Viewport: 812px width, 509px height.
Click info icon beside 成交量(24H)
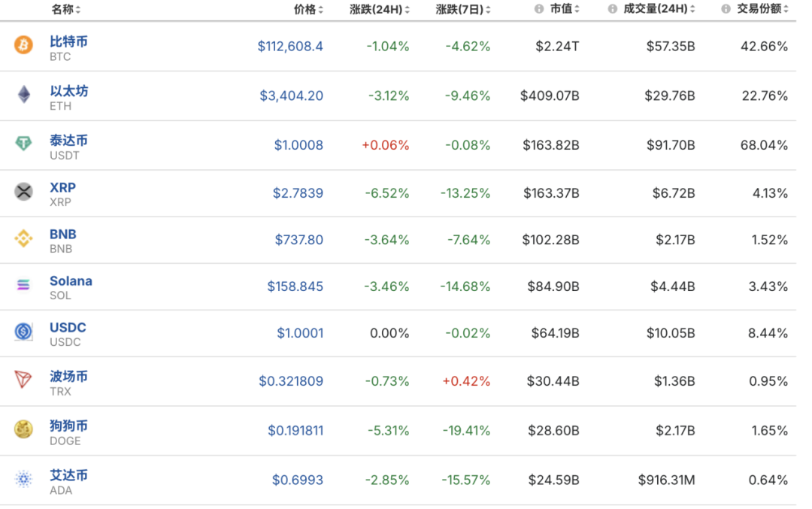[x=612, y=10]
